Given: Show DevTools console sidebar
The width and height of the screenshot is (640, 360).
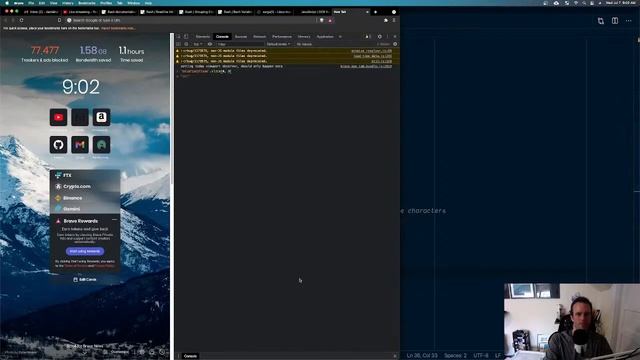Looking at the screenshot, I should [x=178, y=44].
